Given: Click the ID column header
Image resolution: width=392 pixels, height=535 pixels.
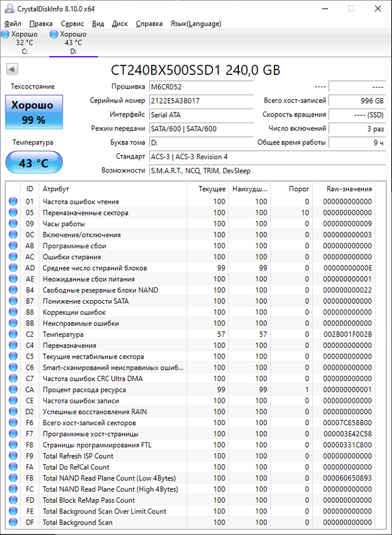Looking at the screenshot, I should pos(30,189).
